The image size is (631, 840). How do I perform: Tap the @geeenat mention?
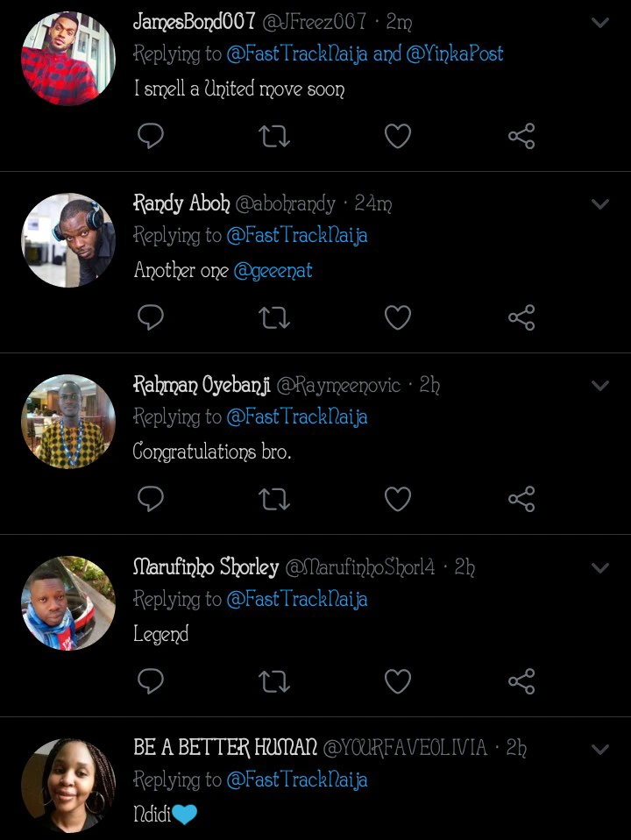click(x=273, y=271)
